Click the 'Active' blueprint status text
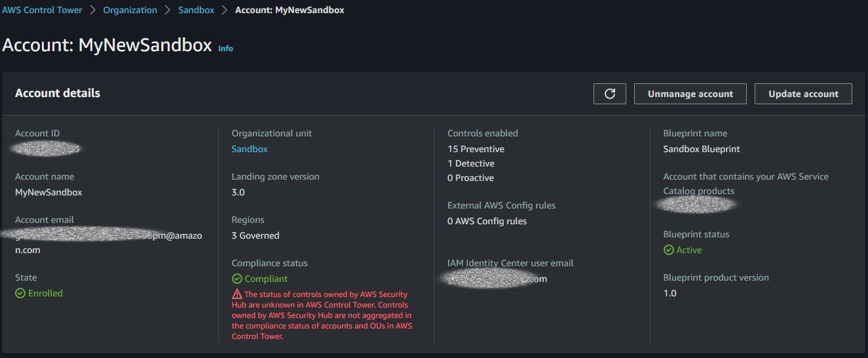Image resolution: width=868 pixels, height=358 pixels. coord(689,250)
